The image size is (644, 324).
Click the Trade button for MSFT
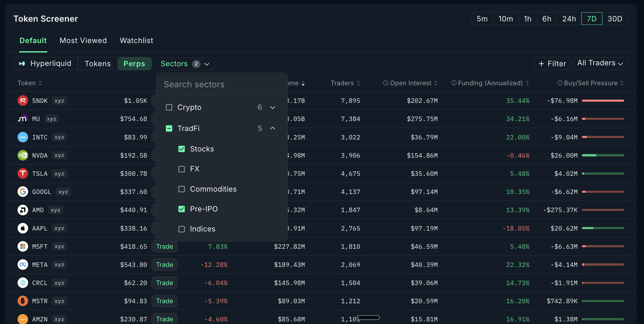165,247
